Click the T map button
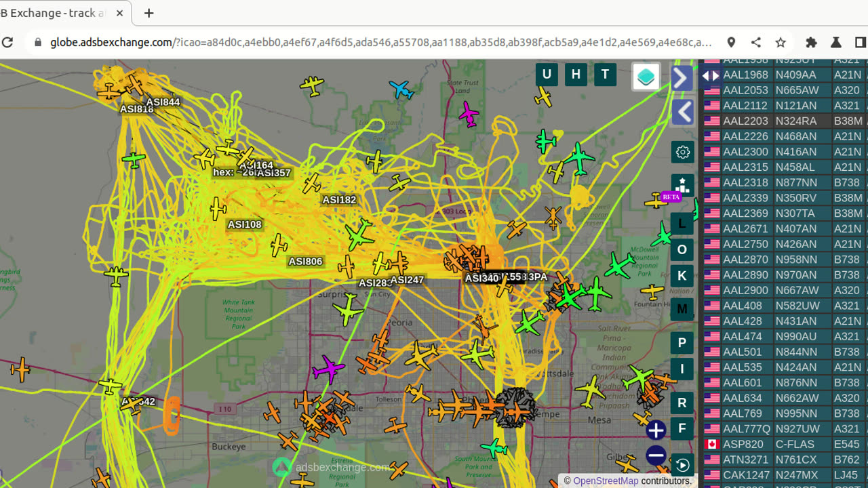Viewport: 868px width, 488px height. (605, 75)
